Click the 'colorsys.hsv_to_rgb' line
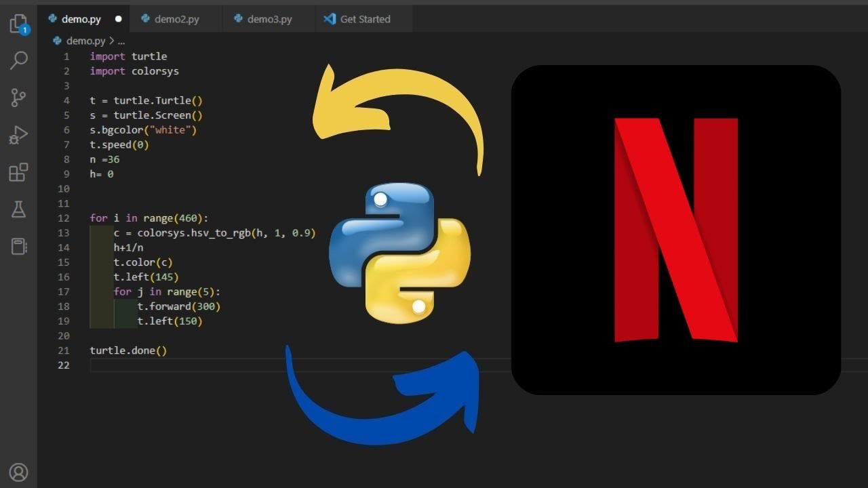This screenshot has height=488, width=868. point(214,233)
